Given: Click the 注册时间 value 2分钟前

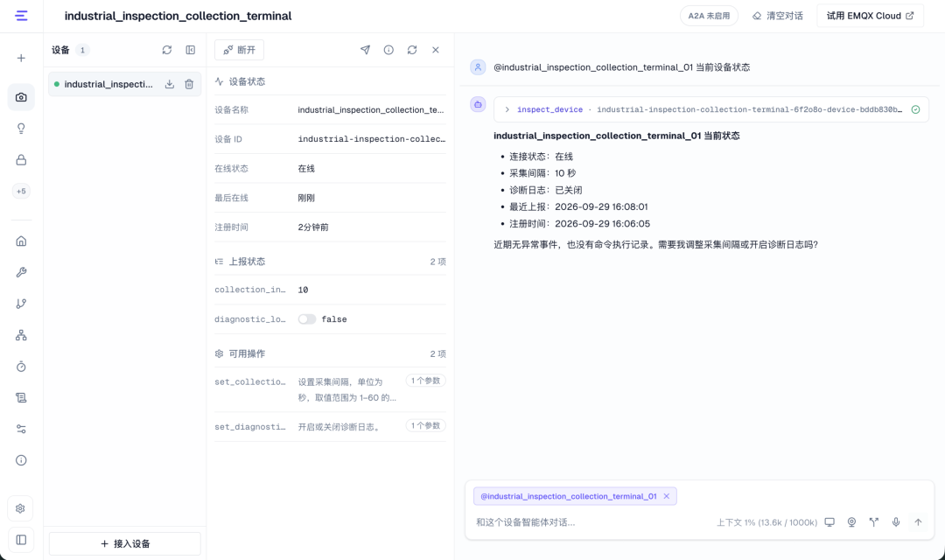Looking at the screenshot, I should click(x=313, y=227).
